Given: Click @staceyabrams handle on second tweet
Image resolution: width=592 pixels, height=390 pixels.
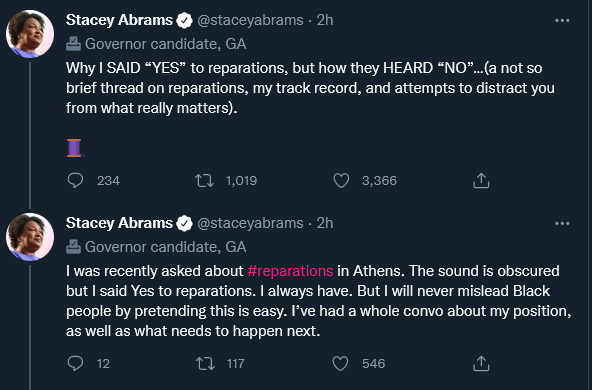Looking at the screenshot, I should [x=250, y=223].
